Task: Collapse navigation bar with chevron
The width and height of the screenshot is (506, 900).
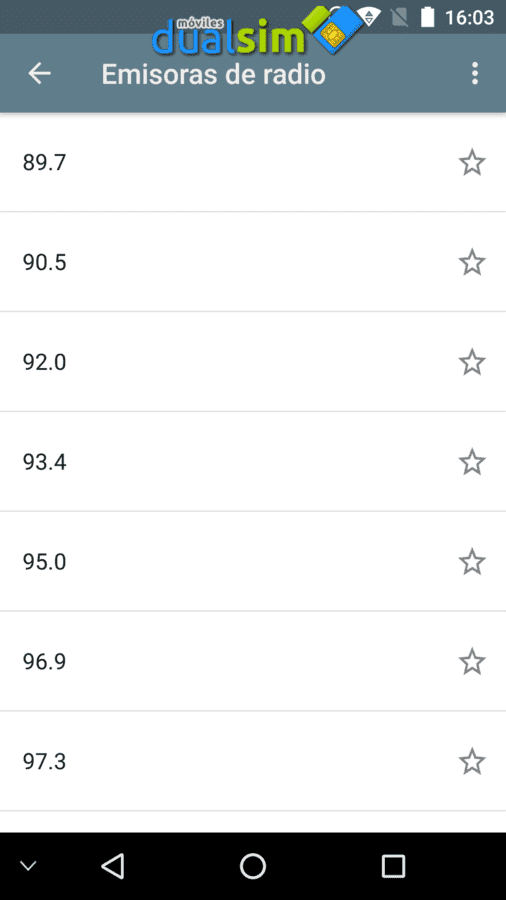Action: pyautogui.click(x=28, y=866)
